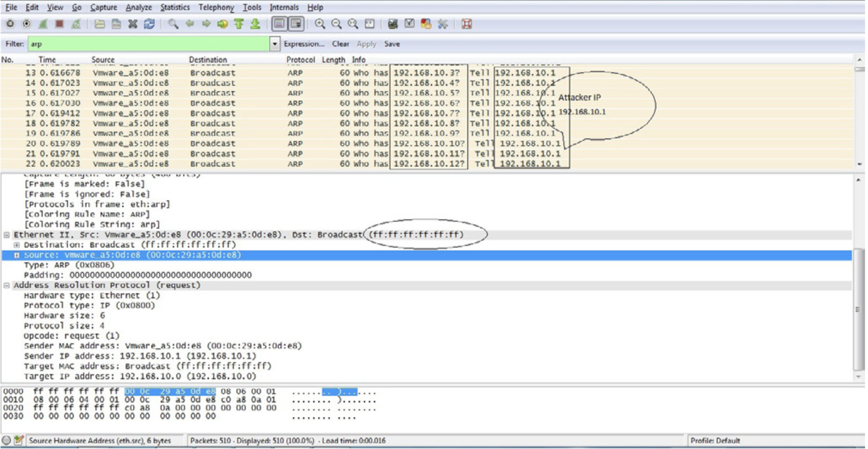Find a packet using the magnifier icon
This screenshot has height=449, width=868.
click(x=173, y=24)
